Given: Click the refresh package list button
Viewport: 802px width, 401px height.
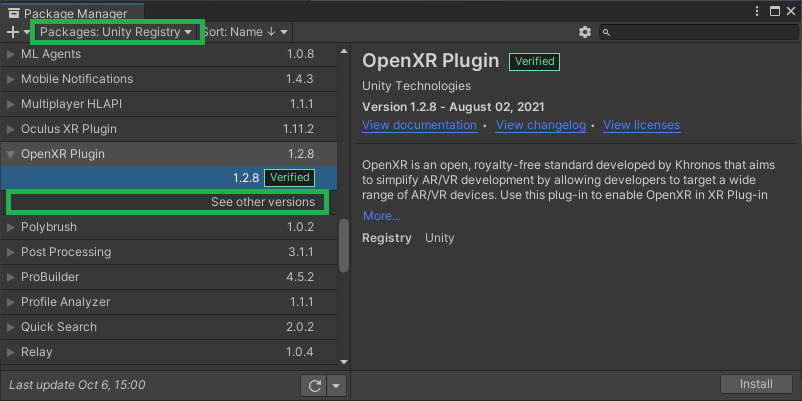Looking at the screenshot, I should tap(314, 386).
